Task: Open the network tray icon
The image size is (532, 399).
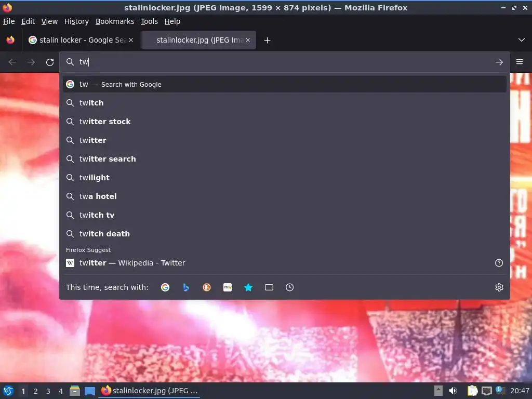Action: pyautogui.click(x=486, y=391)
